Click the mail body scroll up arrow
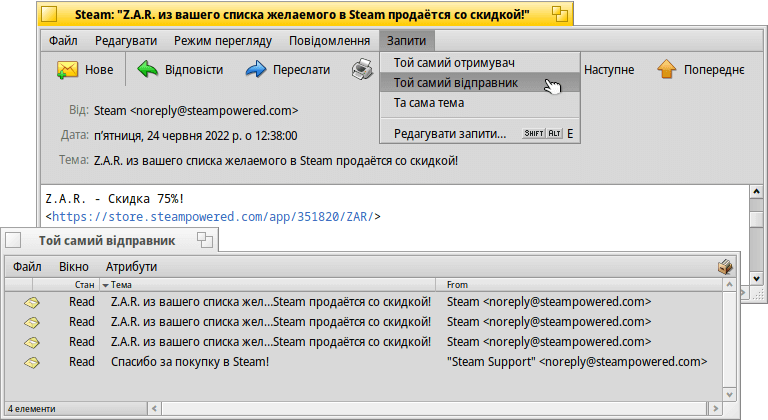This screenshot has height=420, width=768. point(756,192)
